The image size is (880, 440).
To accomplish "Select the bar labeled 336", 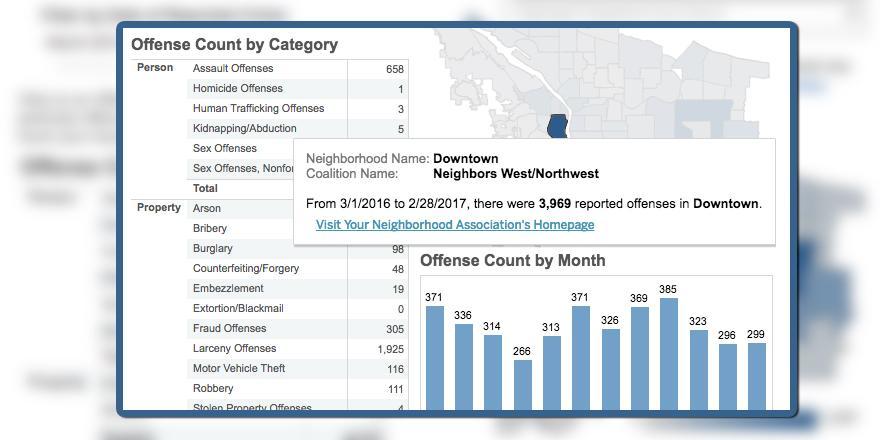I will 464,367.
